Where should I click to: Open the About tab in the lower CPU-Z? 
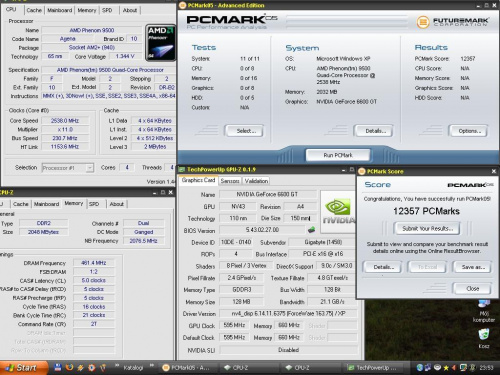(x=116, y=204)
